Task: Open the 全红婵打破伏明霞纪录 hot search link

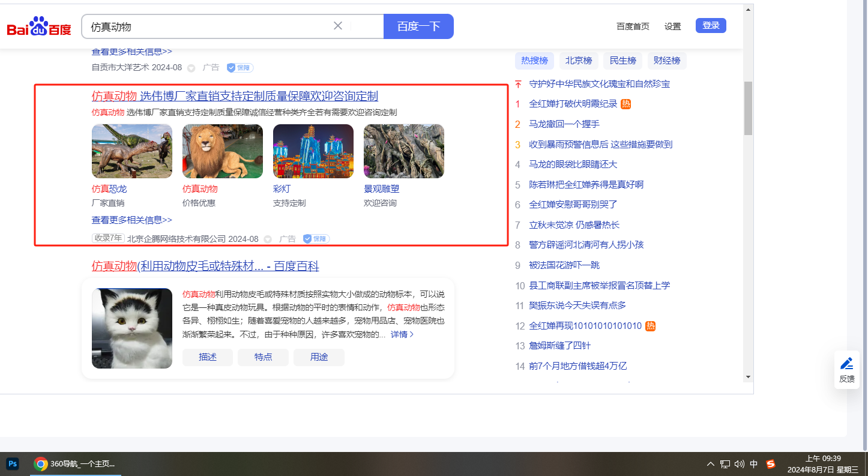Action: [x=573, y=104]
